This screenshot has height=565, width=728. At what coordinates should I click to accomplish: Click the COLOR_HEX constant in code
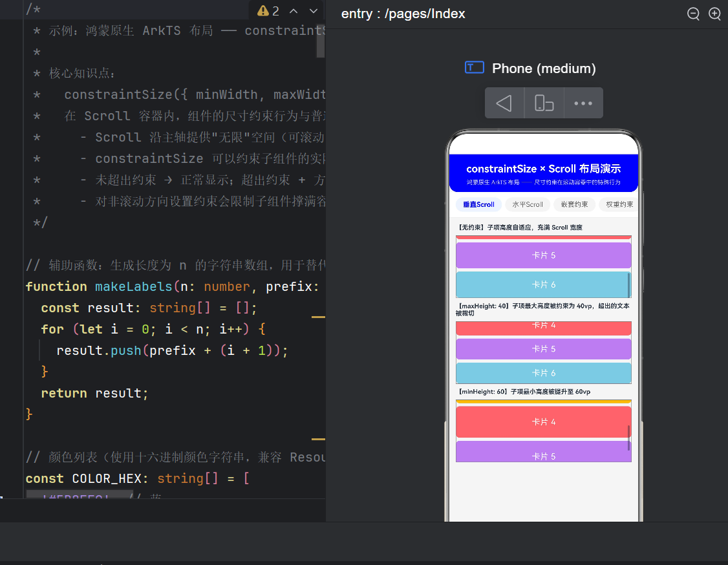[107, 478]
